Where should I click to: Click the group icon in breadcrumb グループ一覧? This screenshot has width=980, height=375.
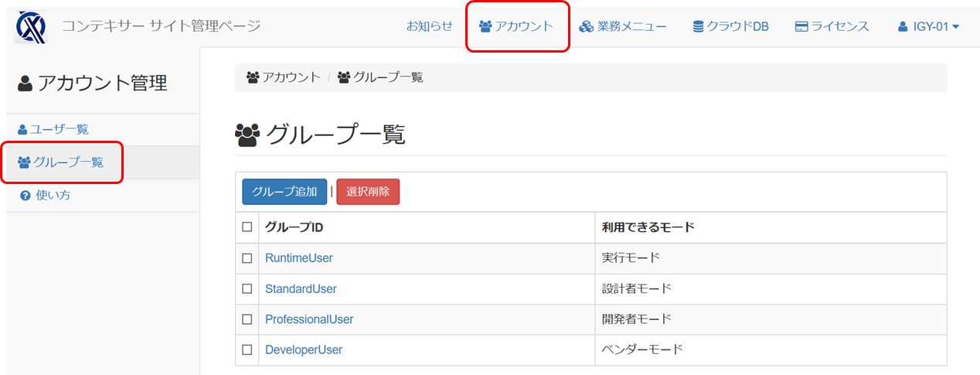[x=344, y=77]
